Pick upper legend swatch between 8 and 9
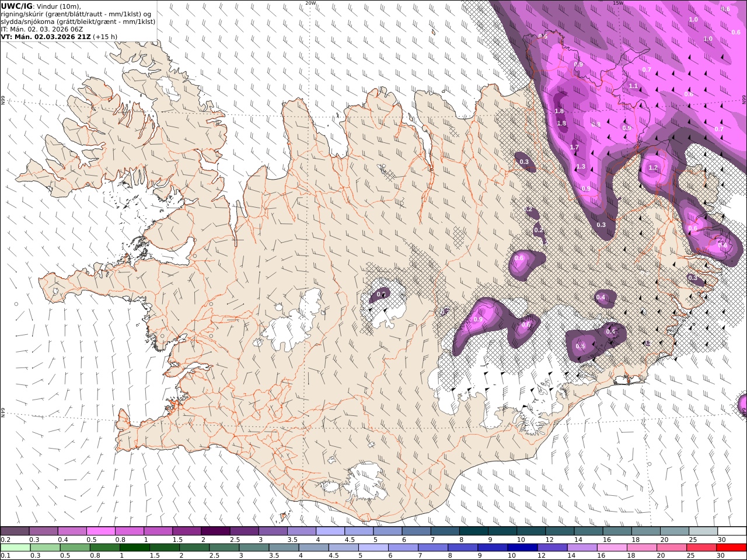 coord(473,531)
